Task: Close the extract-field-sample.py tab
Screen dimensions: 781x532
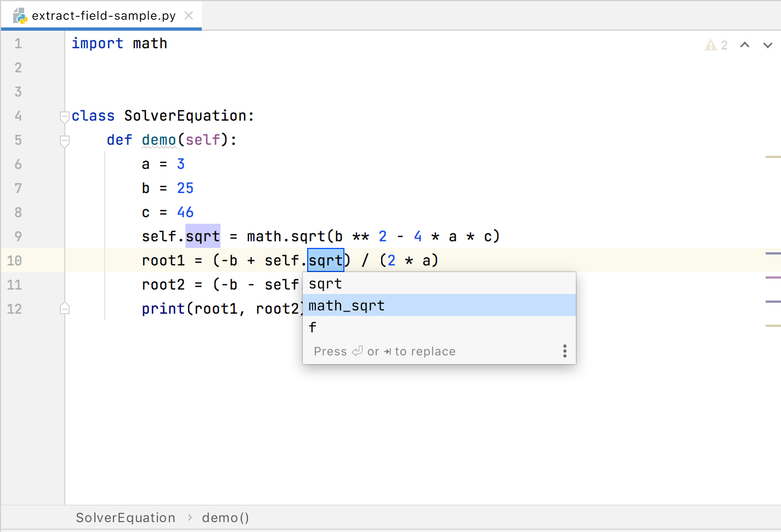Action: click(x=189, y=15)
